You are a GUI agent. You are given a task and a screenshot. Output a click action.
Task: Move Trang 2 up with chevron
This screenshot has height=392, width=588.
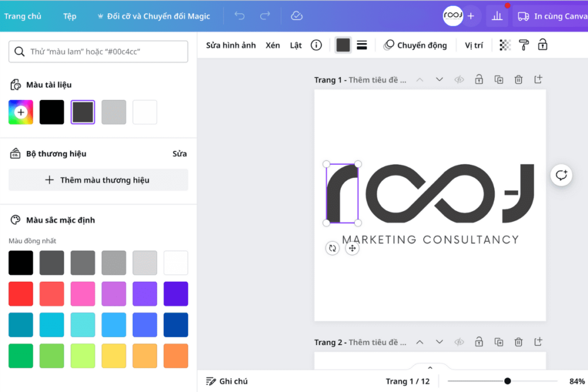pos(420,342)
